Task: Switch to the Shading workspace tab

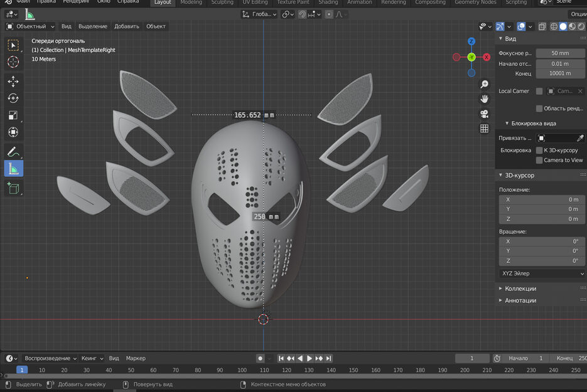Action: tap(328, 3)
